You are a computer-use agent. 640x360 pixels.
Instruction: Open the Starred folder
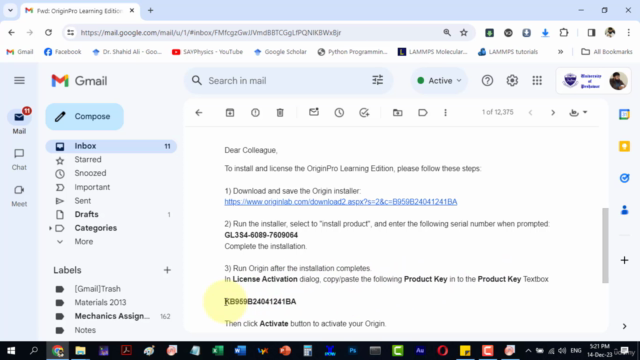pyautogui.click(x=88, y=160)
